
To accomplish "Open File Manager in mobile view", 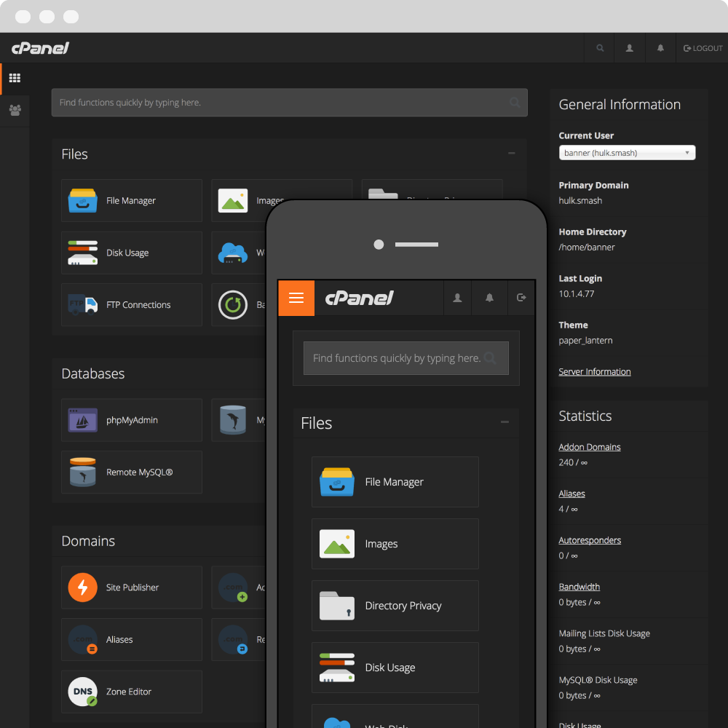I will [x=395, y=482].
